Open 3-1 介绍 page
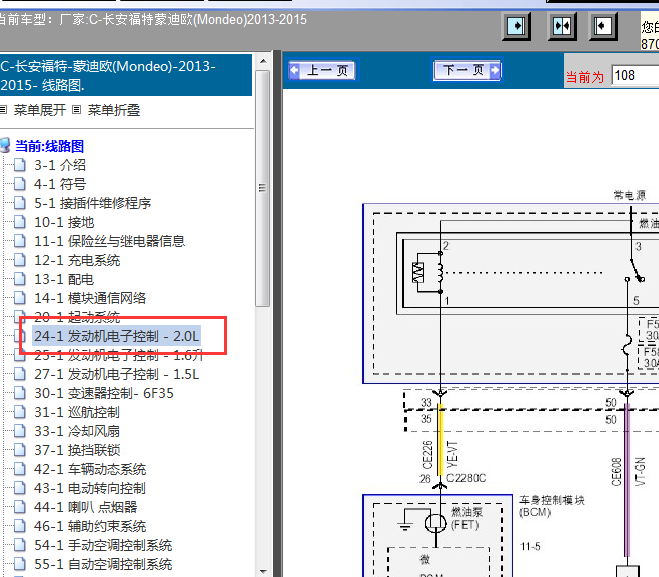 (60, 165)
